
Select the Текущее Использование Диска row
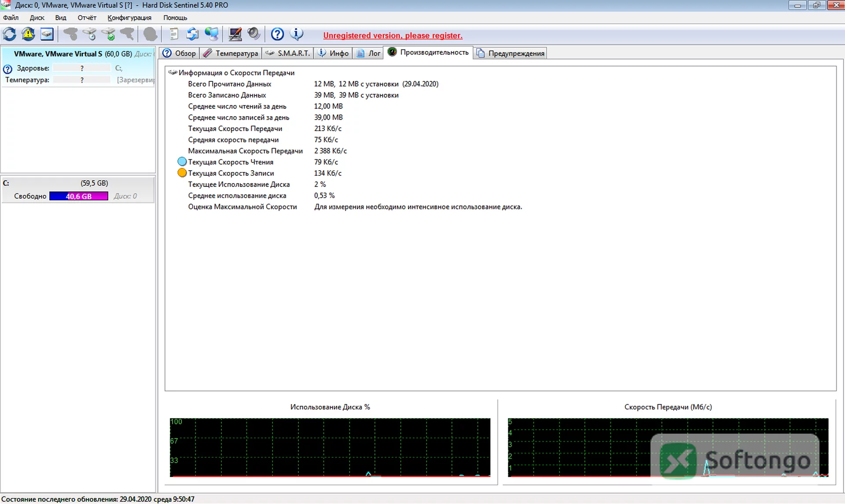pos(257,184)
